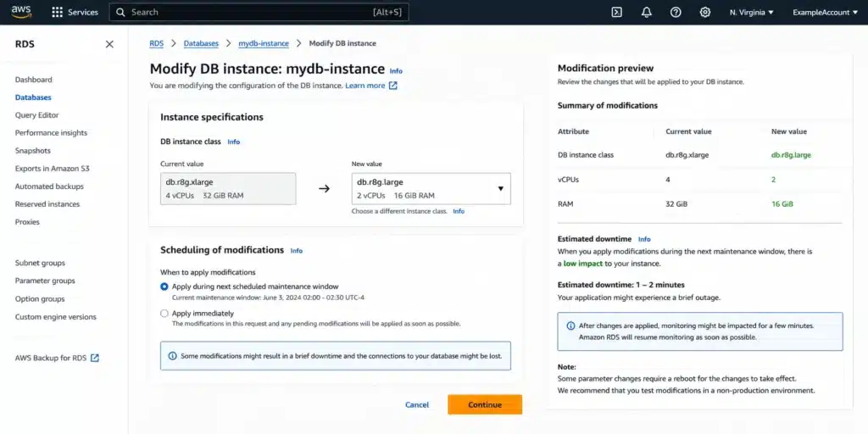Click Databases breadcrumb link

click(x=201, y=43)
